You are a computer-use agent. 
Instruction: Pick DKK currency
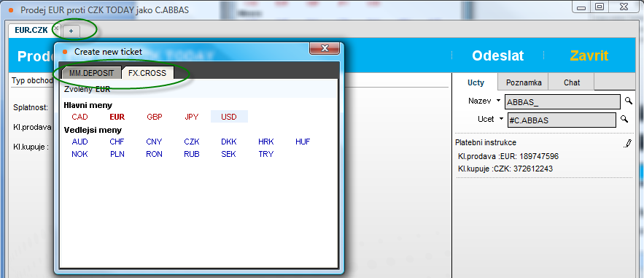click(x=229, y=142)
